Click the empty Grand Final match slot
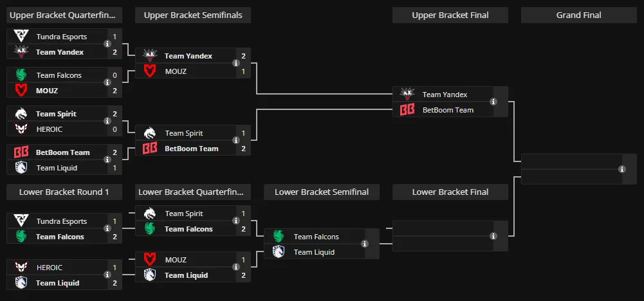This screenshot has width=644, height=301. tap(578, 169)
